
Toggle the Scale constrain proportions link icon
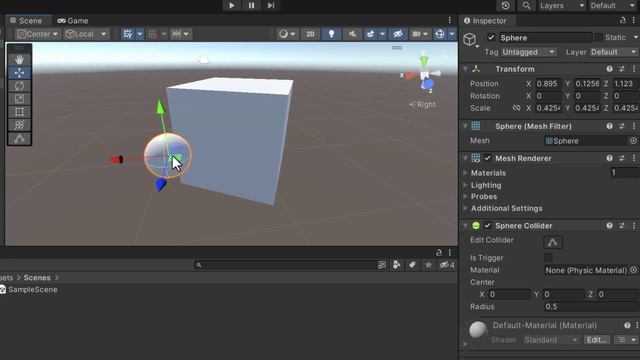pos(516,108)
